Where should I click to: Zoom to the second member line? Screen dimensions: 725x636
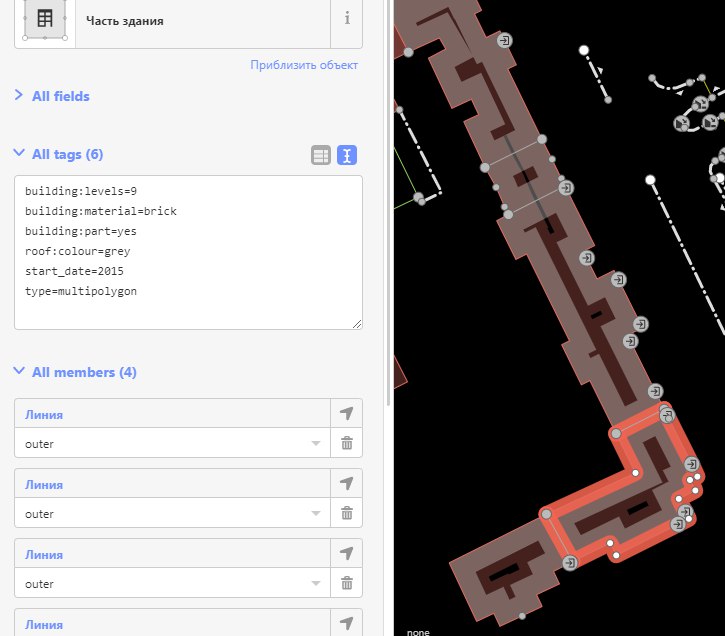click(347, 483)
